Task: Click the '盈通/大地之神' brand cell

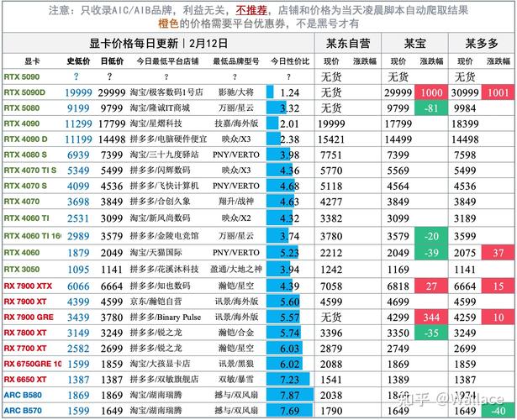Action: [x=236, y=269]
